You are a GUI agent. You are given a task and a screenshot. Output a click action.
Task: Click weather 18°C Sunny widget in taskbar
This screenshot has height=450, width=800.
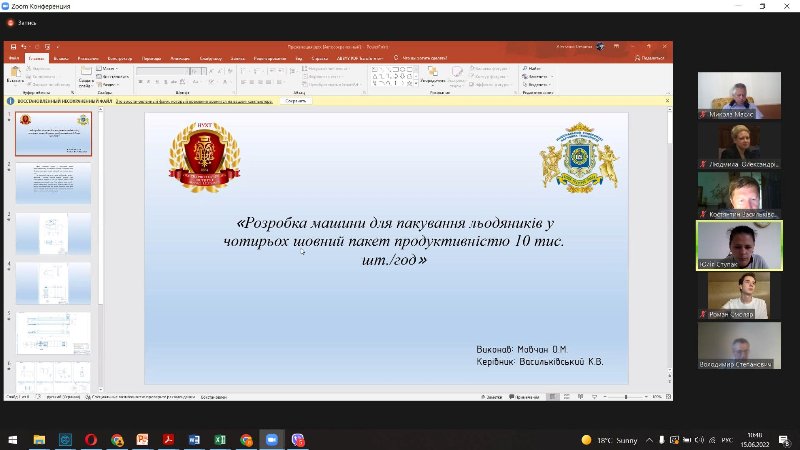coord(610,440)
